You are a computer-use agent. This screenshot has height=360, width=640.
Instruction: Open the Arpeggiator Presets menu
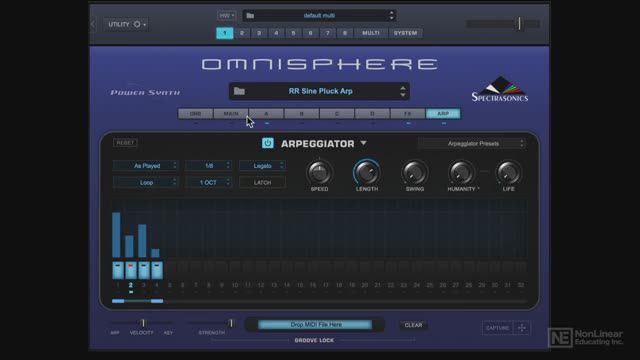tap(473, 144)
